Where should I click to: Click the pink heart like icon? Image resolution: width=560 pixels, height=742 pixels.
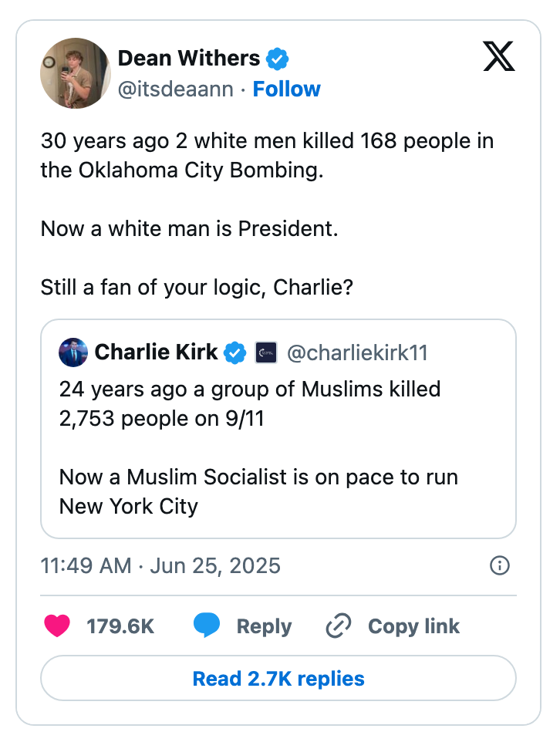57,626
